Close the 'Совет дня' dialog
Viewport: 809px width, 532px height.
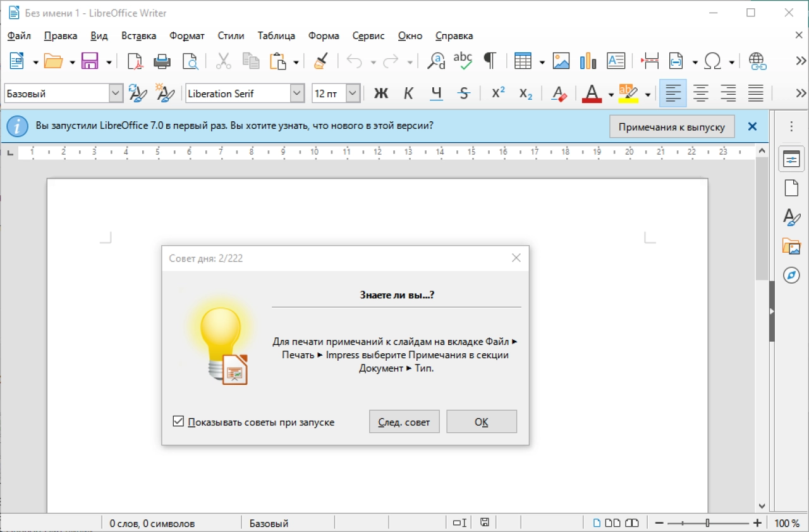pos(516,258)
